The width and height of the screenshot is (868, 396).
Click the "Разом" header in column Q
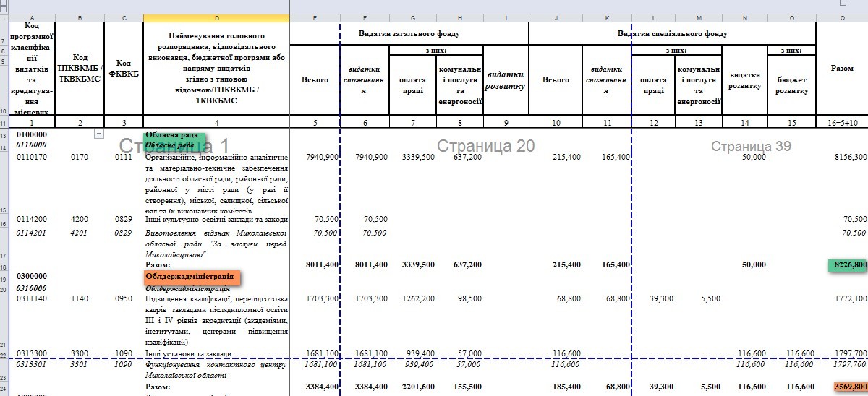[x=841, y=68]
